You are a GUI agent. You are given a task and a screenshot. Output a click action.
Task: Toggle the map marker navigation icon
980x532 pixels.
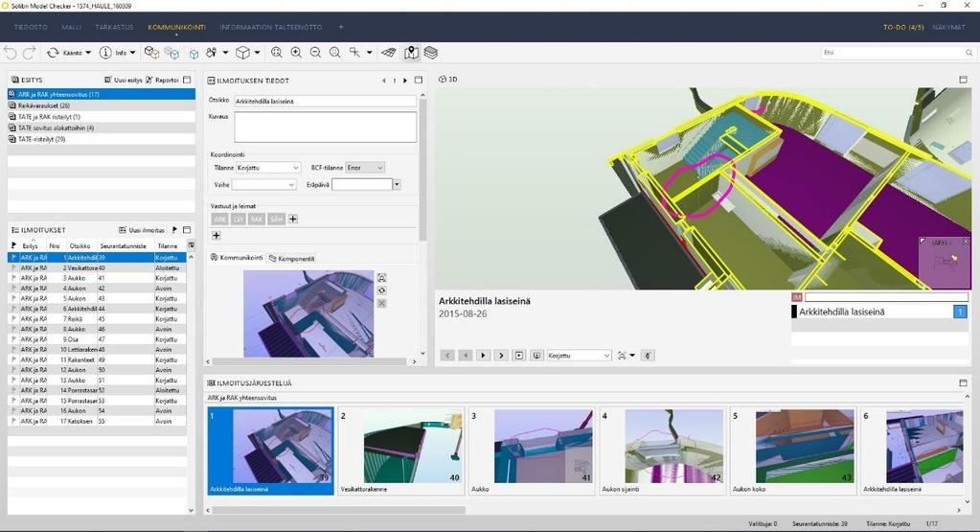pyautogui.click(x=411, y=53)
